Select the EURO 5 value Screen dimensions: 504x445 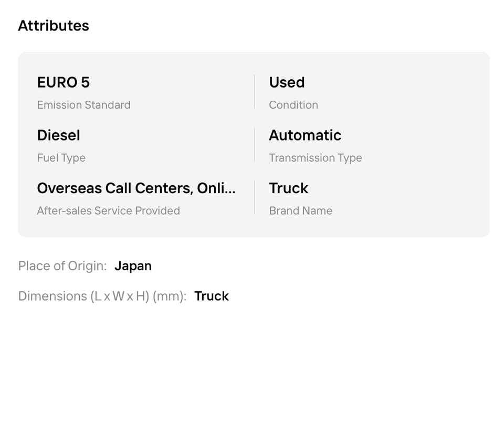coord(63,82)
